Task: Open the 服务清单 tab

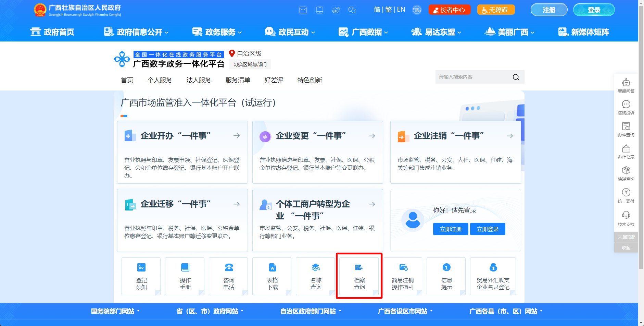Action: tap(238, 80)
